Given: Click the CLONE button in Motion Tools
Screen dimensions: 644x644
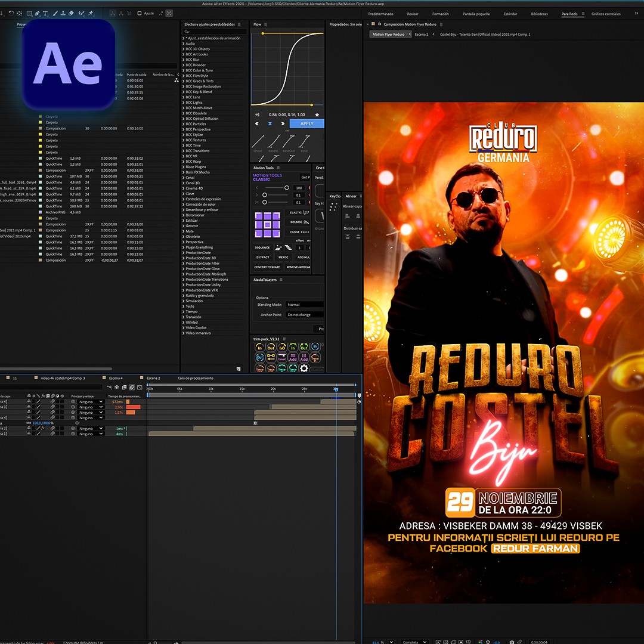Looking at the screenshot, I should click(x=299, y=232).
